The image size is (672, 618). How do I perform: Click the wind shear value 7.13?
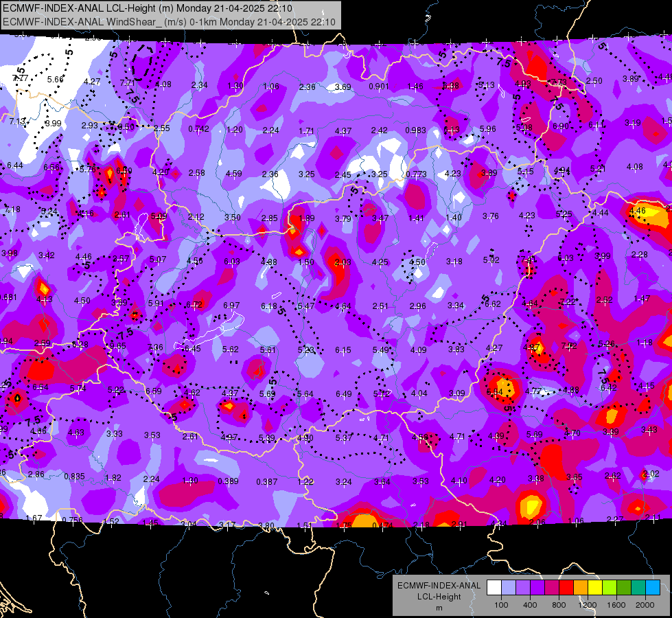point(18,122)
